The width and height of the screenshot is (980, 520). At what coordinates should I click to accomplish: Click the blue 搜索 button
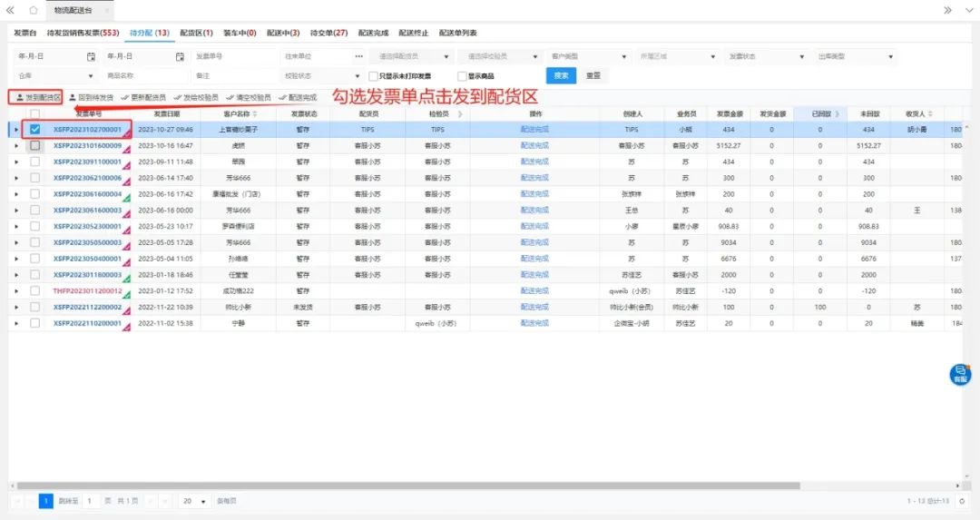pos(561,75)
